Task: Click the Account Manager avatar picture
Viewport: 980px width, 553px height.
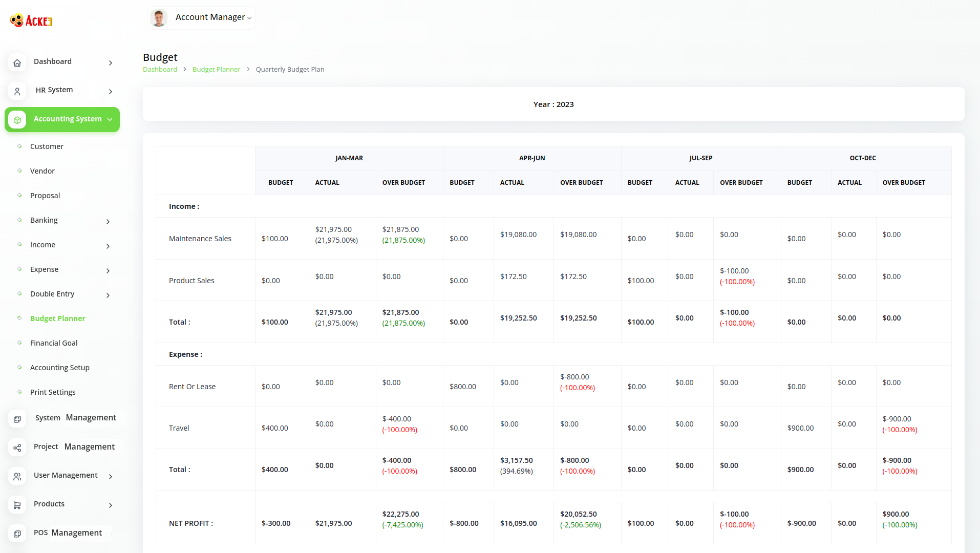Action: (x=159, y=18)
